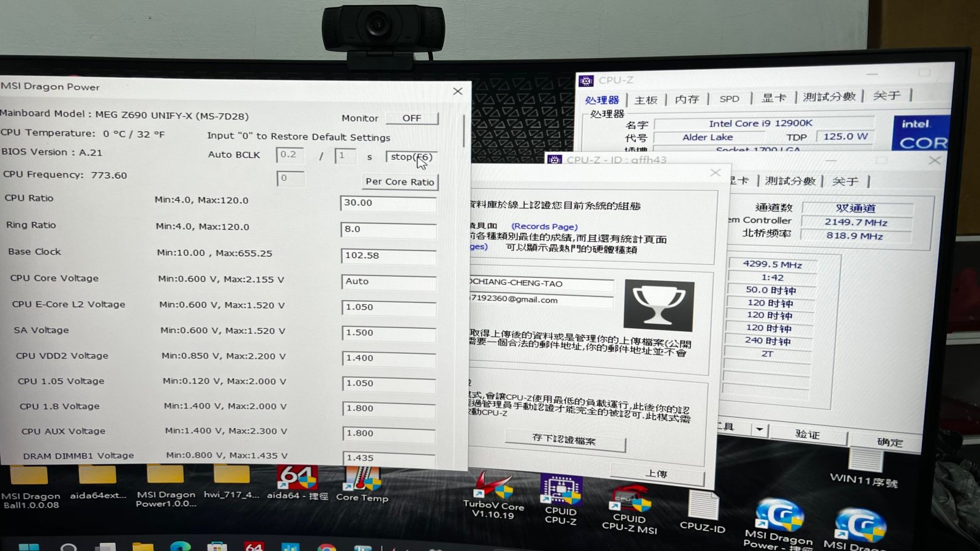Click the Auto BCLK 0.2 step field
Screen dimensions: 980x551
(290, 156)
